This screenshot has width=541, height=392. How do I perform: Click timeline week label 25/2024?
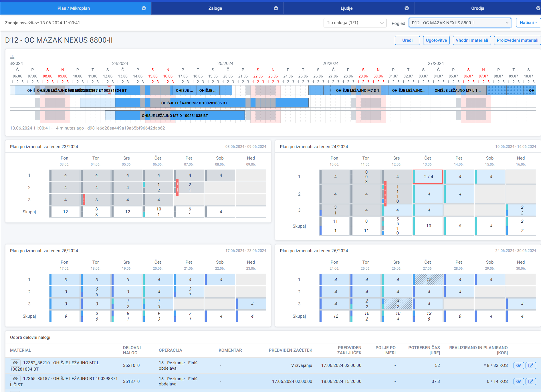pos(225,63)
